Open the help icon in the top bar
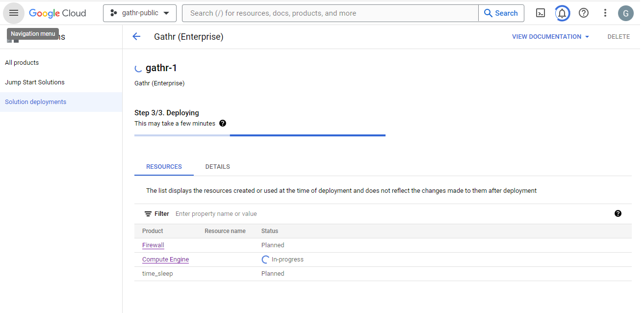This screenshot has width=644, height=313. (x=583, y=13)
